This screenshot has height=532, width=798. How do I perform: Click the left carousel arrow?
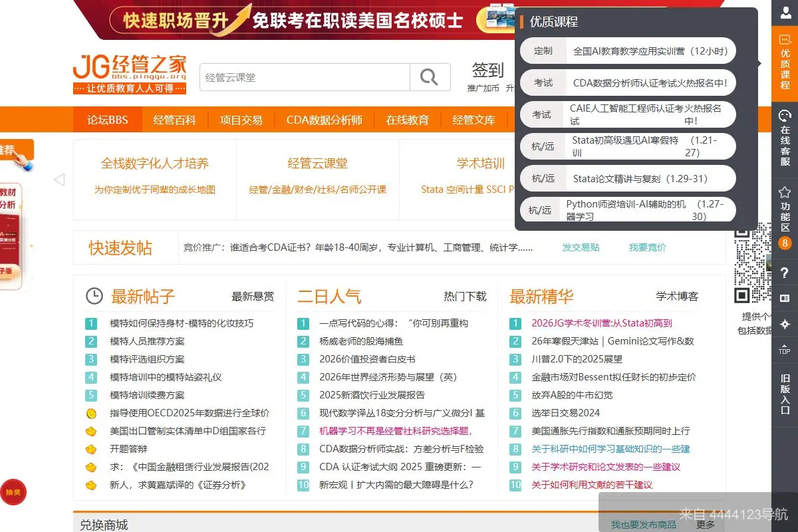(x=59, y=180)
